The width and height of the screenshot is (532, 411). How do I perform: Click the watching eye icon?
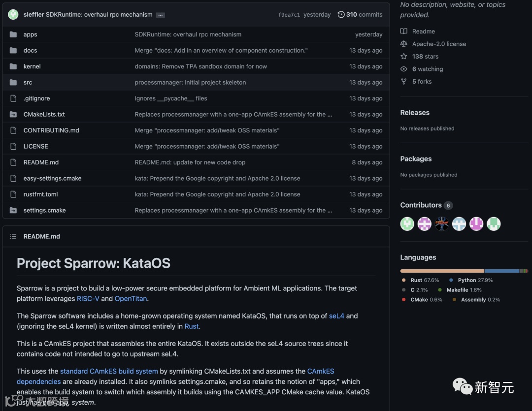click(404, 69)
